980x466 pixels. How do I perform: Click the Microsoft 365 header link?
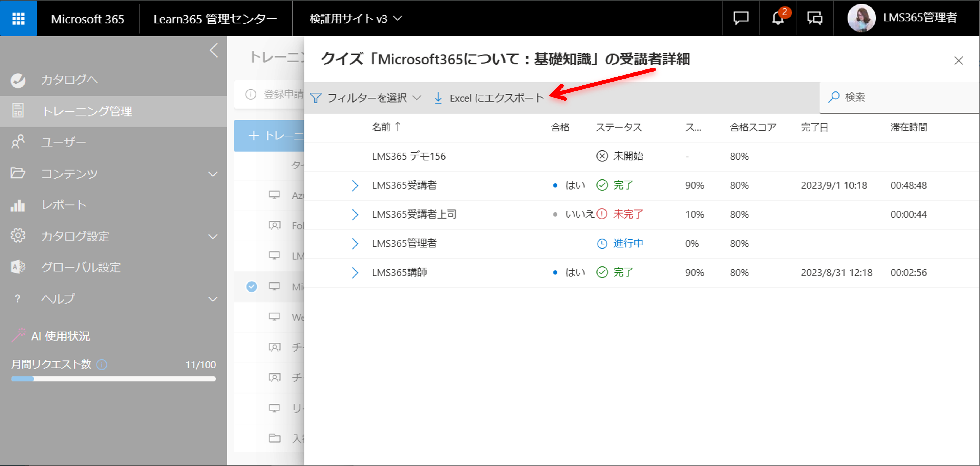pyautogui.click(x=88, y=19)
